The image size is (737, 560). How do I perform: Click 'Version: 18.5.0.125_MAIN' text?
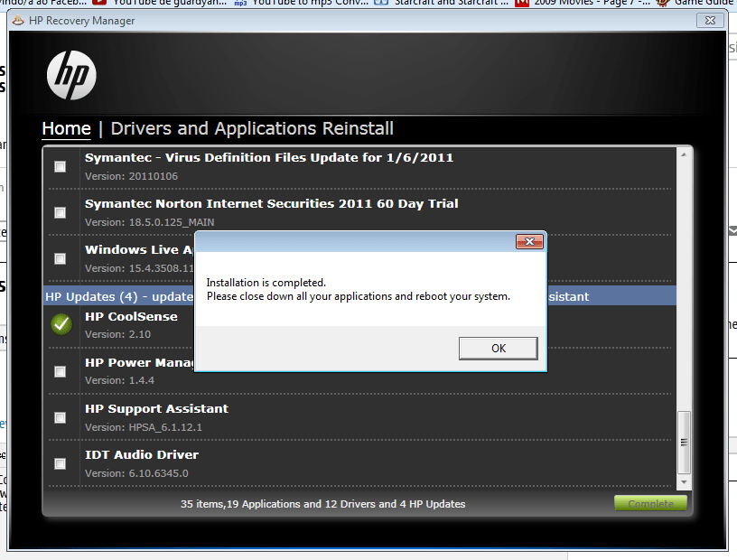149,222
